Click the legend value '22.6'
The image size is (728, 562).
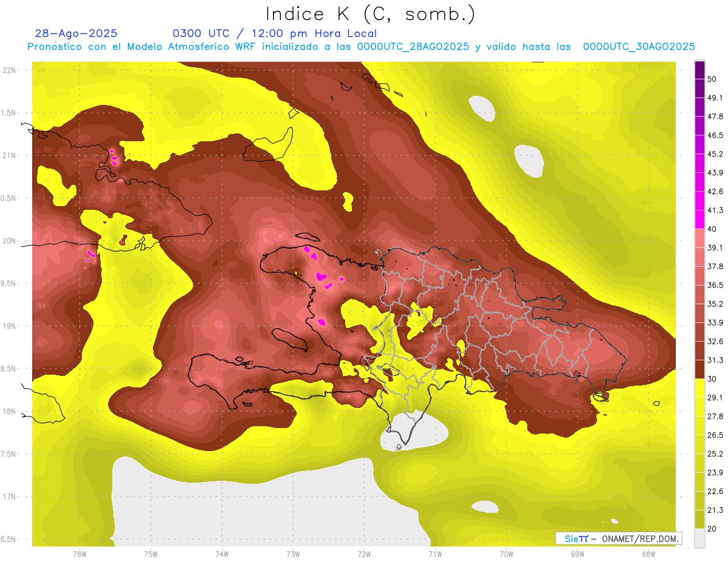pyautogui.click(x=715, y=492)
